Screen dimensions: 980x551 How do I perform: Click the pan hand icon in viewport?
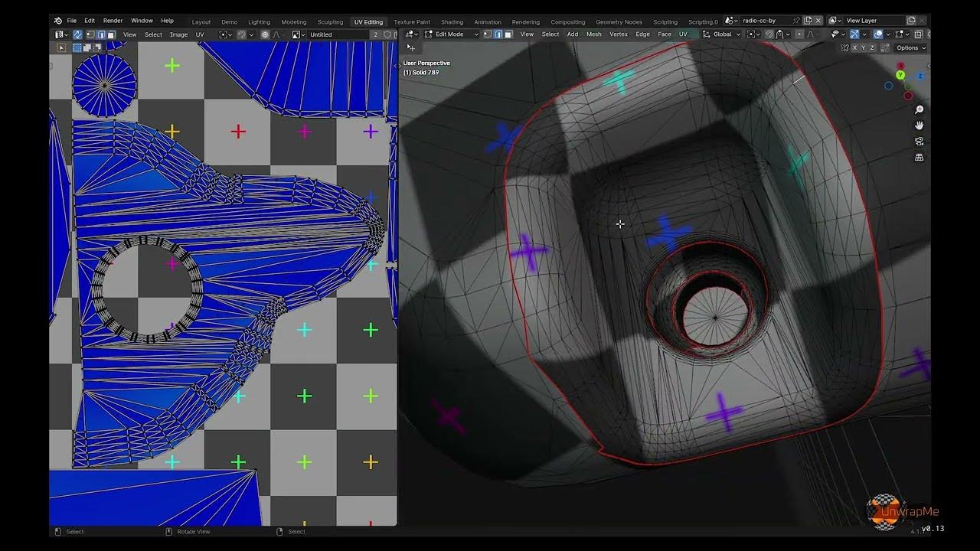click(920, 125)
